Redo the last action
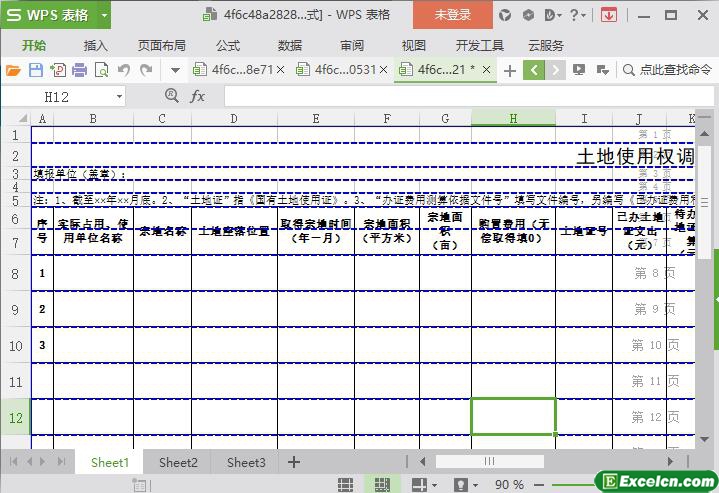The image size is (719, 493). pos(146,70)
